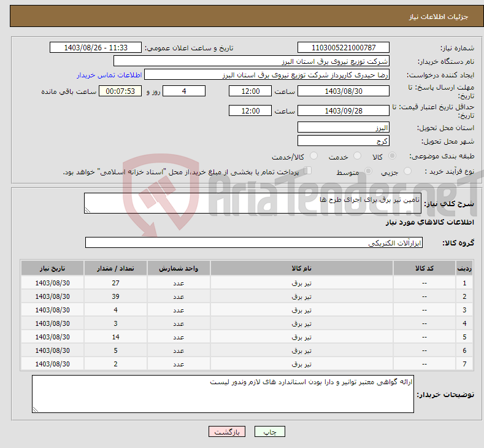Open اطلاعات تماس خریدار link
This screenshot has height=448, width=484.
[109, 75]
